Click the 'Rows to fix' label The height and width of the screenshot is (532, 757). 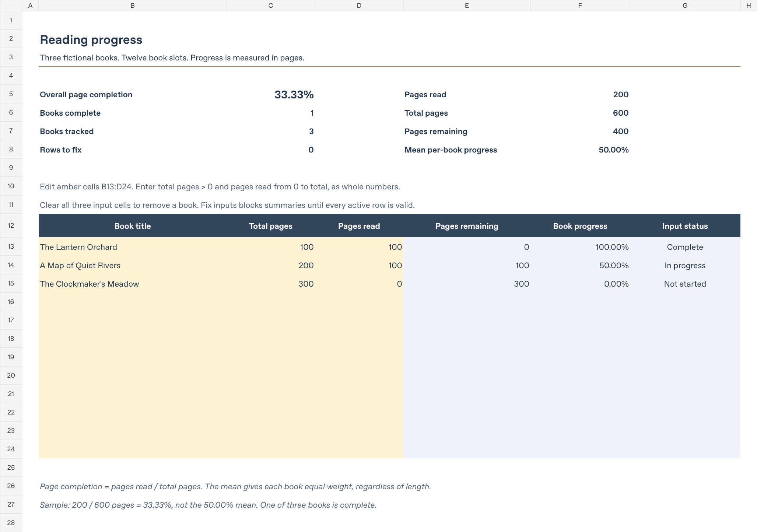[x=60, y=150]
